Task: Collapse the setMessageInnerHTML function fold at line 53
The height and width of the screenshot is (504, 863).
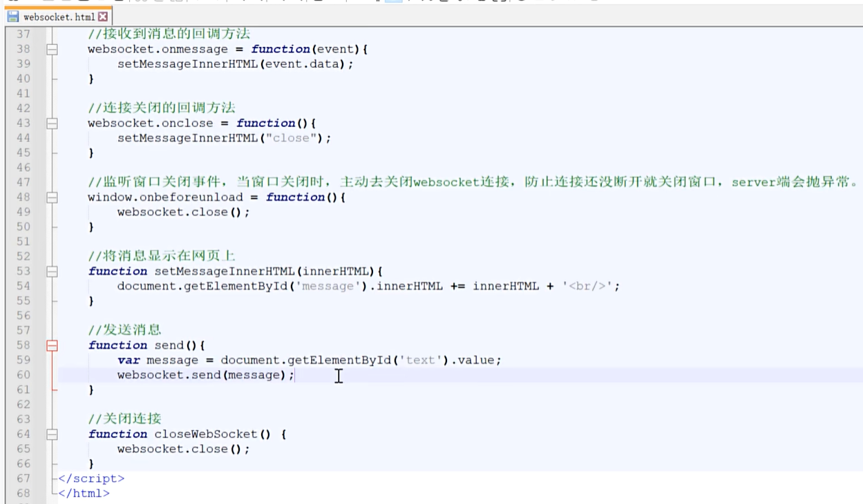Action: pos(52,271)
